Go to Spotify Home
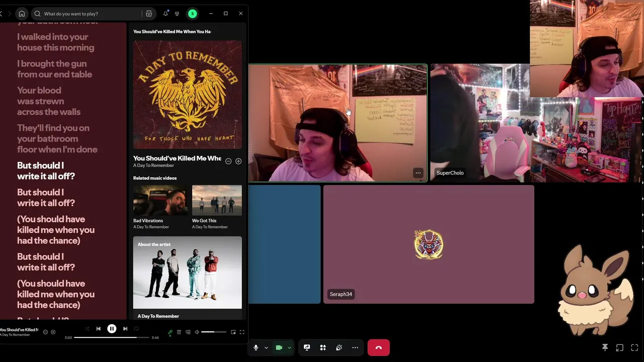The image size is (644, 362). tap(22, 14)
